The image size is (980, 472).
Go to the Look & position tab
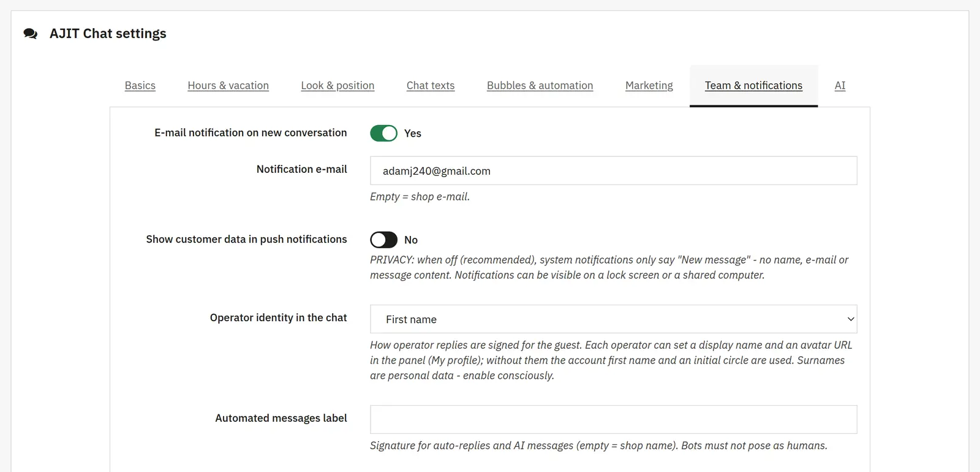[337, 86]
